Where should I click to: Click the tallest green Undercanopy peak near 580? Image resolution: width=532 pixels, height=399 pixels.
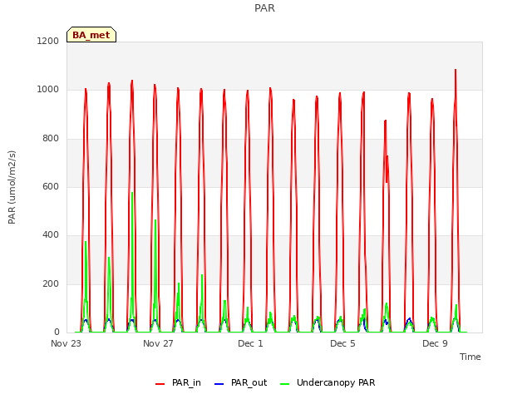coord(132,193)
